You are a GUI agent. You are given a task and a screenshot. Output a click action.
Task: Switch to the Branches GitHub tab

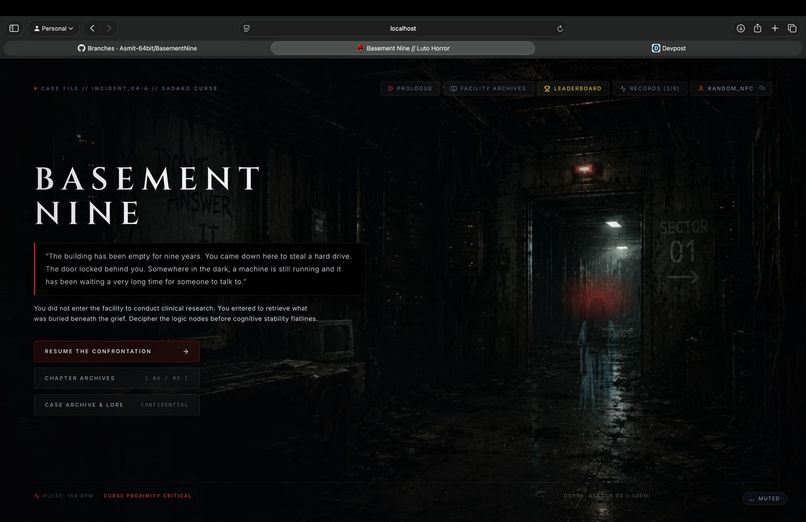tap(137, 48)
